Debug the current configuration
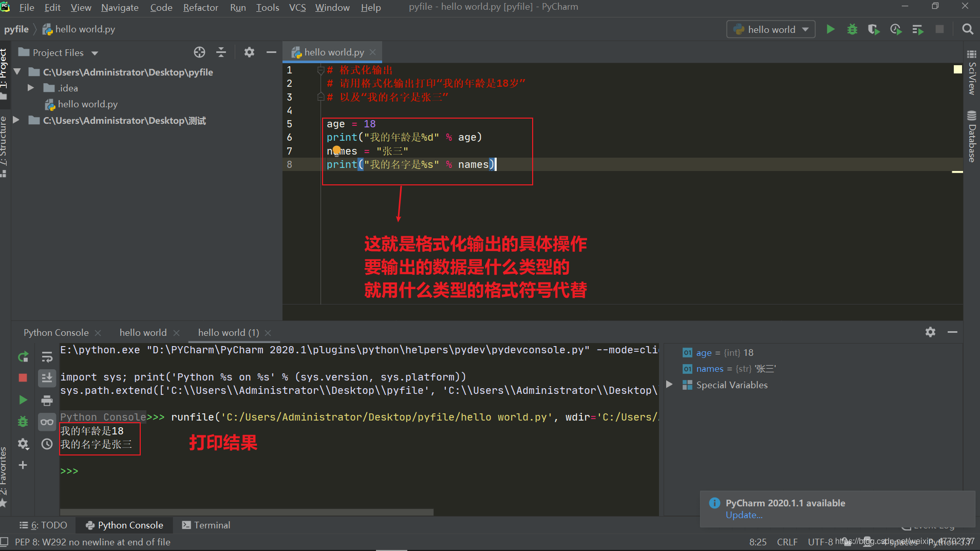The width and height of the screenshot is (980, 551). 852,29
